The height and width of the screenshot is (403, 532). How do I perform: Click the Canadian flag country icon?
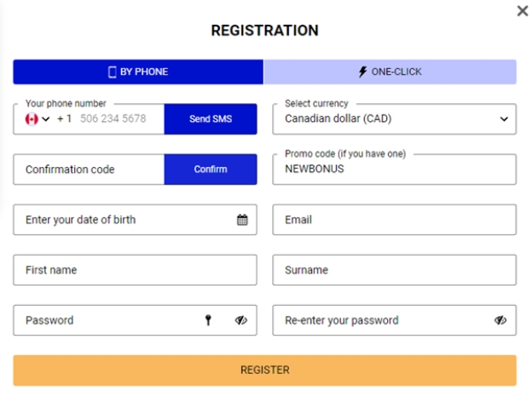[32, 119]
